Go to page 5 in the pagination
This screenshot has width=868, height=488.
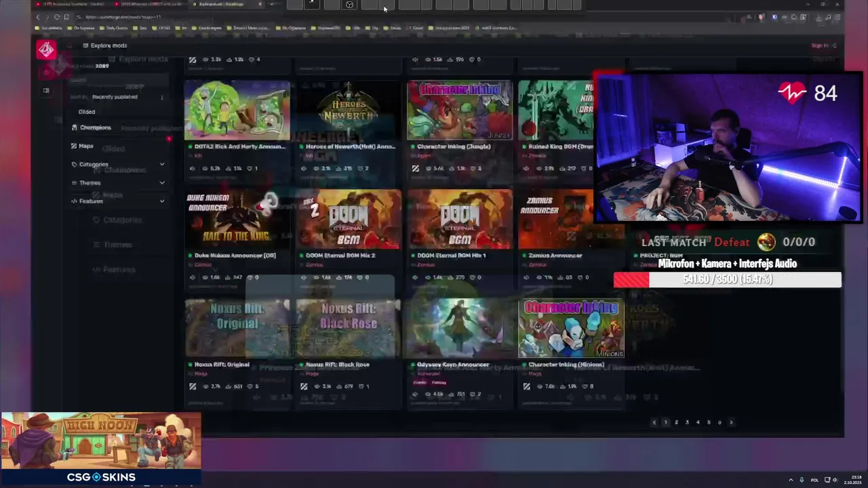point(709,422)
